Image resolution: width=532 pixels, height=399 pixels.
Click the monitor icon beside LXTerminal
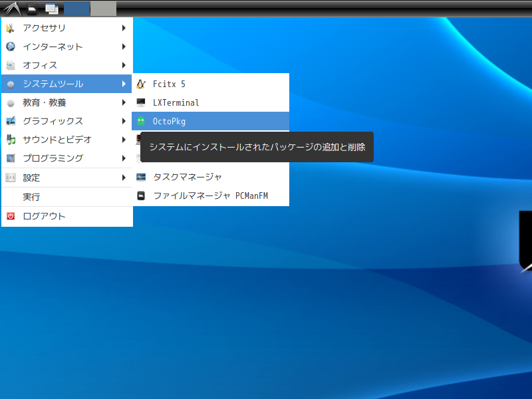pos(141,102)
